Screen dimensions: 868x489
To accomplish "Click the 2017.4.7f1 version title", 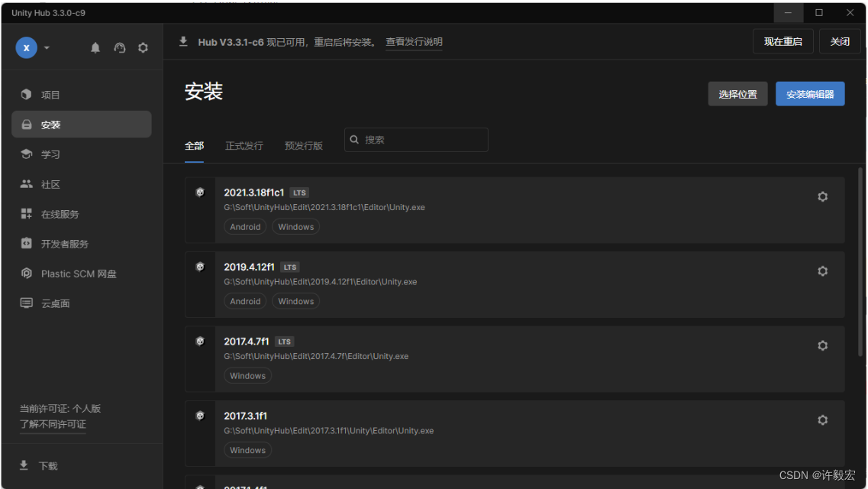I will point(247,341).
